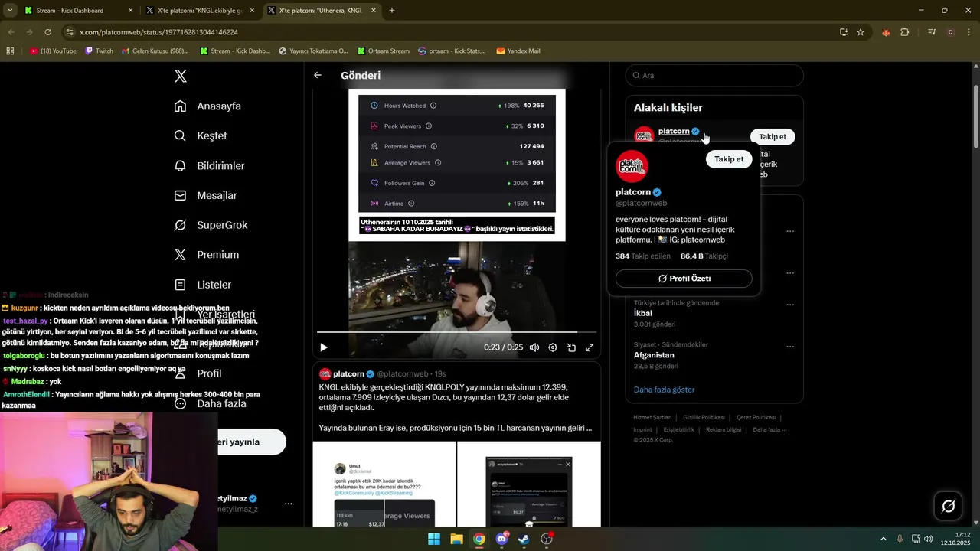Open Reklam bilgisi footer link
This screenshot has height=551, width=980.
724,429
